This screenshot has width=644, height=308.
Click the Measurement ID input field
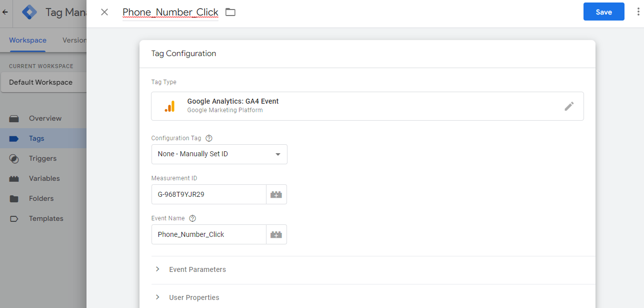(208, 194)
